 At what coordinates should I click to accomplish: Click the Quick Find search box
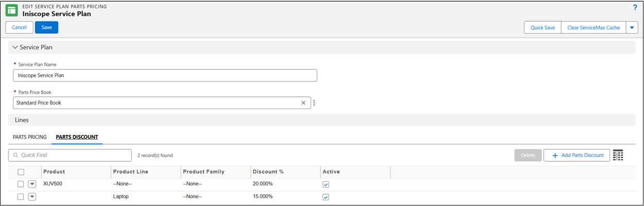(x=70, y=155)
